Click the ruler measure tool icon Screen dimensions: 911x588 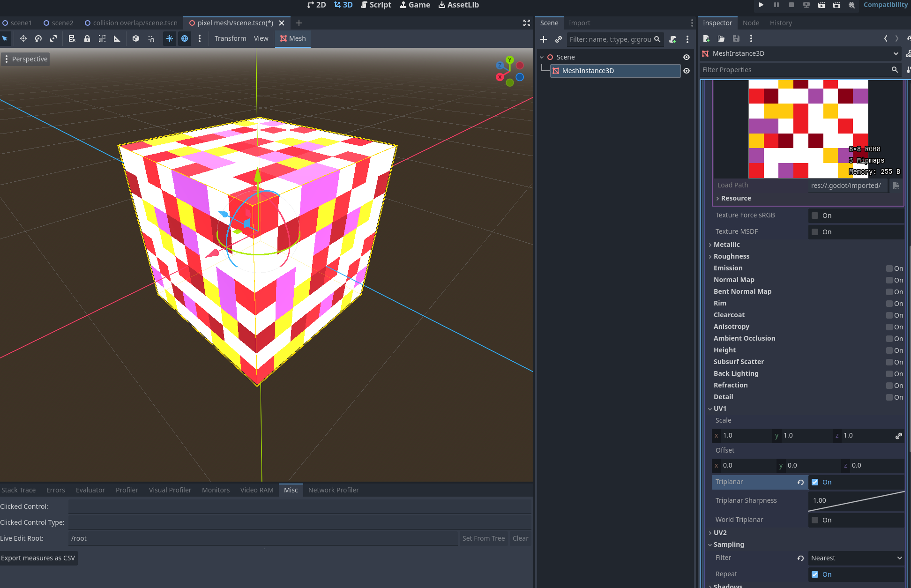click(x=117, y=38)
